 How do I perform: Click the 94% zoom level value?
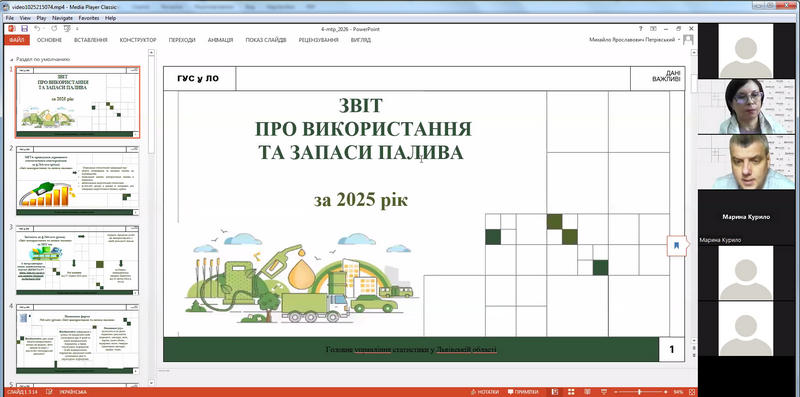(x=678, y=392)
